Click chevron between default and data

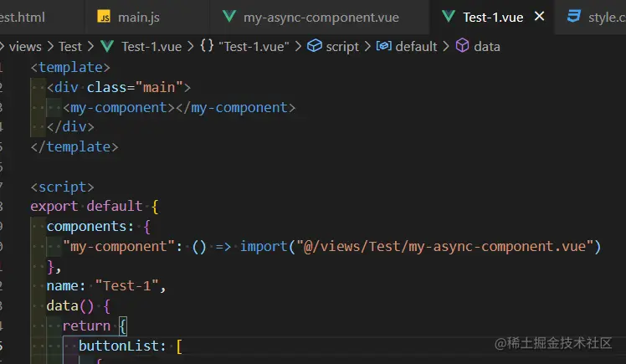click(x=446, y=47)
